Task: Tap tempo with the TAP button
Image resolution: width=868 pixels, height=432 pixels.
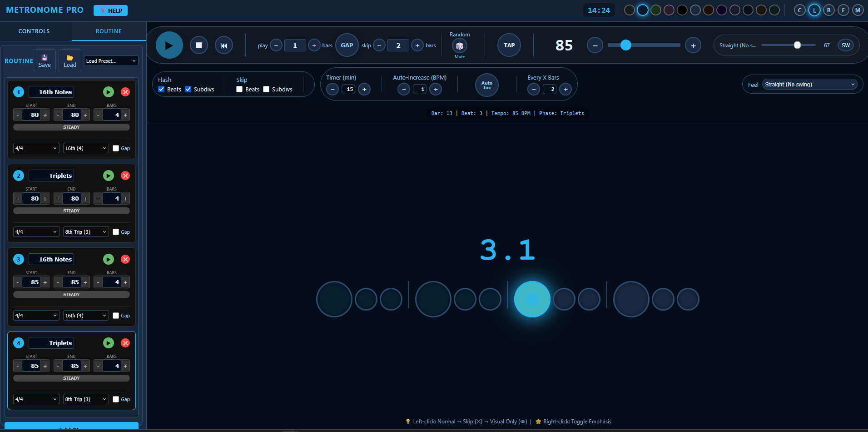Action: click(509, 45)
